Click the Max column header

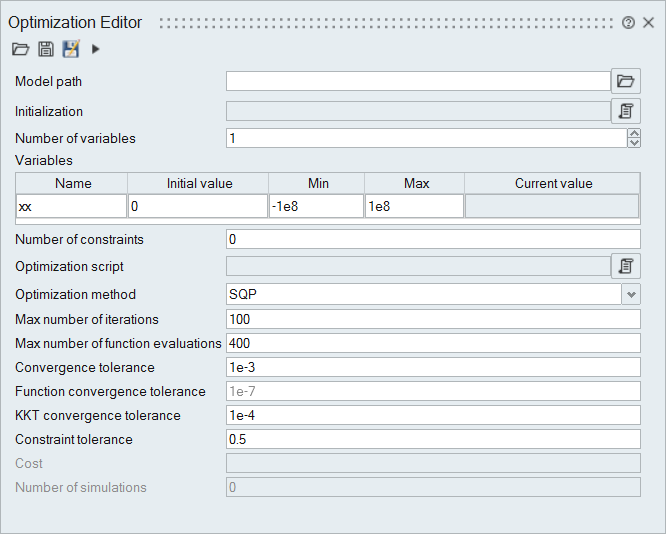(415, 183)
